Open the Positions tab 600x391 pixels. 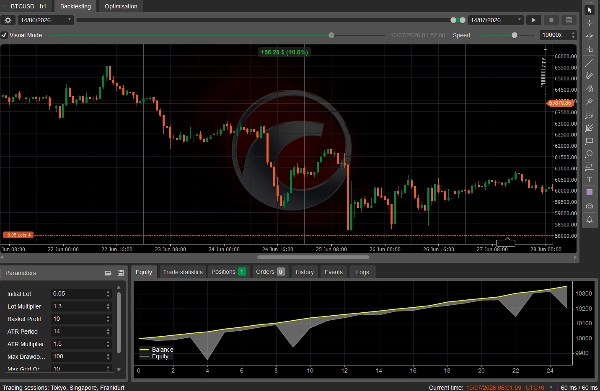[x=228, y=272]
